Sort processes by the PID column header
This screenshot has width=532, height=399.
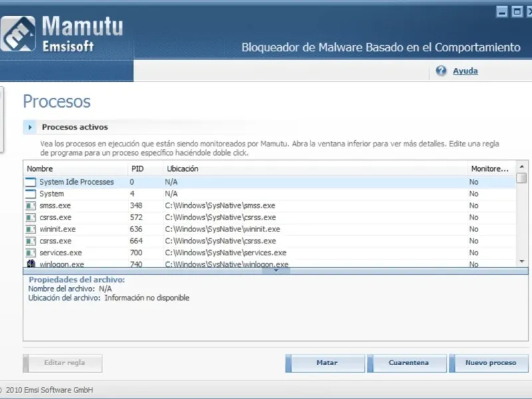tap(146, 169)
